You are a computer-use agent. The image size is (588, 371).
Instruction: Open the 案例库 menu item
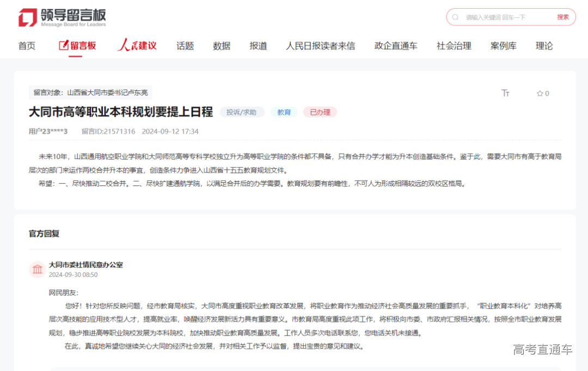[x=504, y=46]
